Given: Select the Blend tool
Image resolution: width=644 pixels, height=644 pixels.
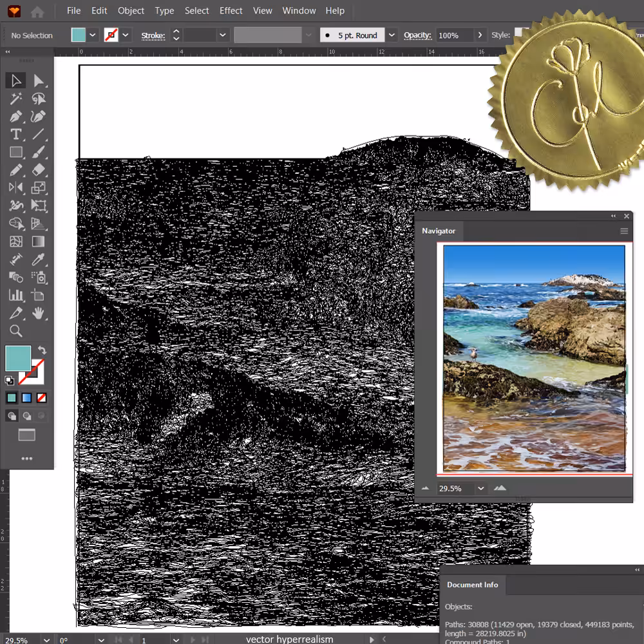Looking at the screenshot, I should click(x=15, y=278).
